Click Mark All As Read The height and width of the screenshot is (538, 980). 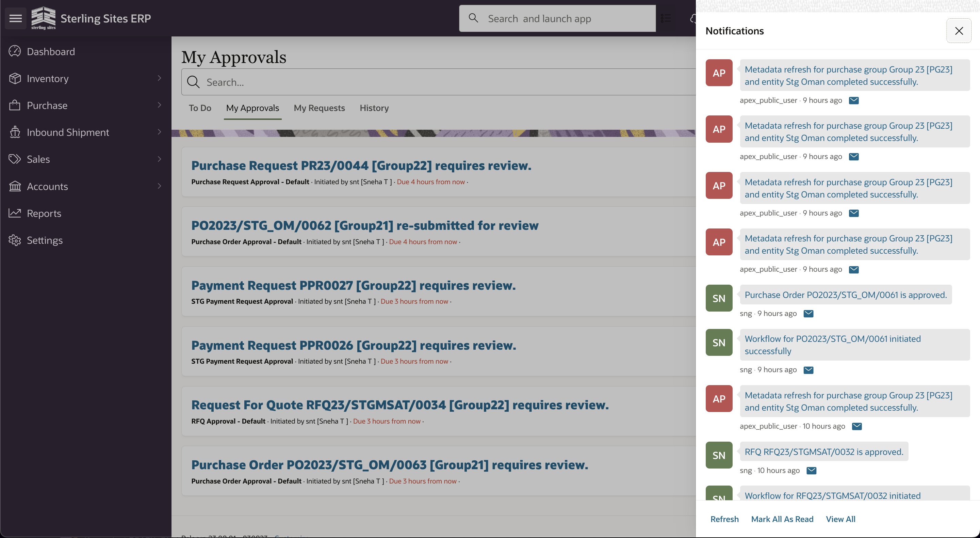click(x=782, y=519)
